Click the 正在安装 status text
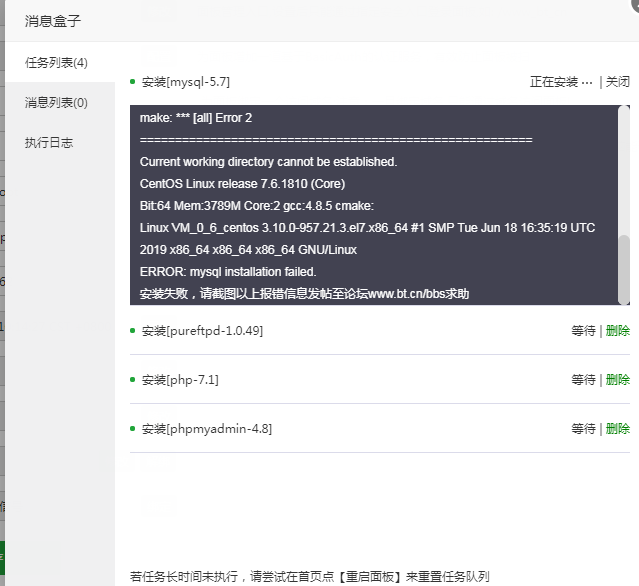 [561, 82]
